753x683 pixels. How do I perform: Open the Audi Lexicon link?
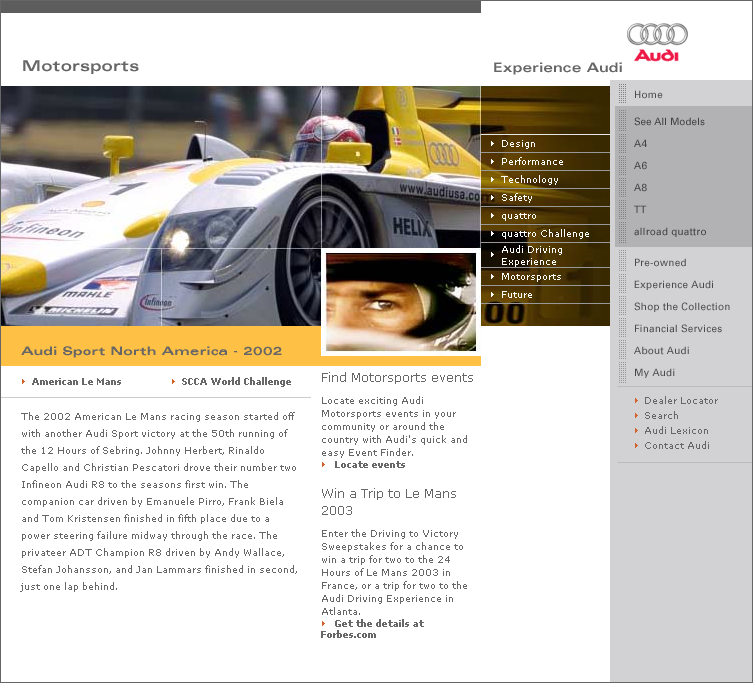676,430
